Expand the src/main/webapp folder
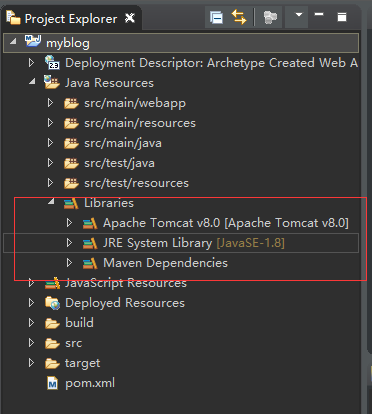Screen dimensions: 372x414 tap(50, 103)
